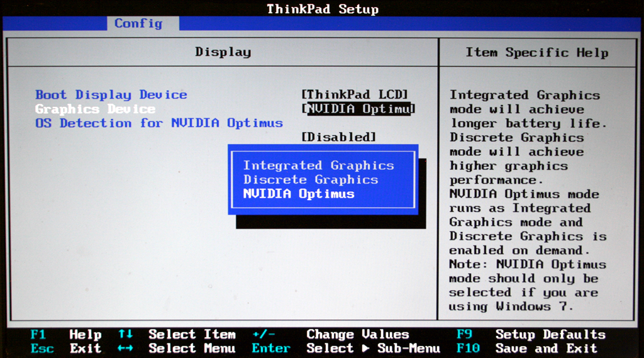Click the Esc Exit key hint
Image resolution: width=644 pixels, height=358 pixels.
pyautogui.click(x=65, y=349)
